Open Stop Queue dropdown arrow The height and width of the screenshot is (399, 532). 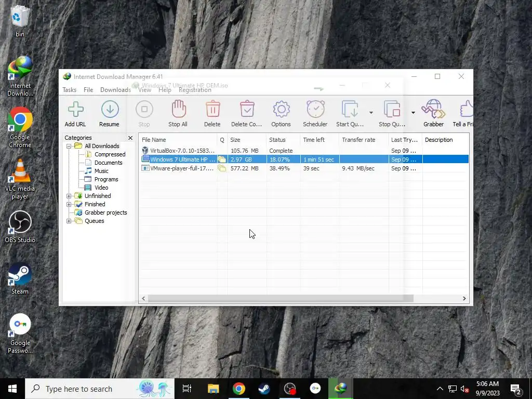(x=413, y=113)
